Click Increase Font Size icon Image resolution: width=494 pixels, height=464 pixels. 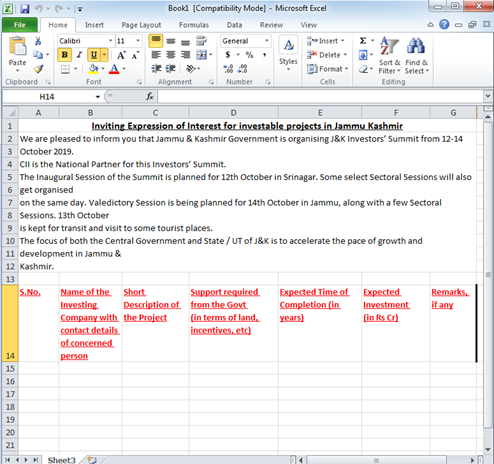(121, 55)
